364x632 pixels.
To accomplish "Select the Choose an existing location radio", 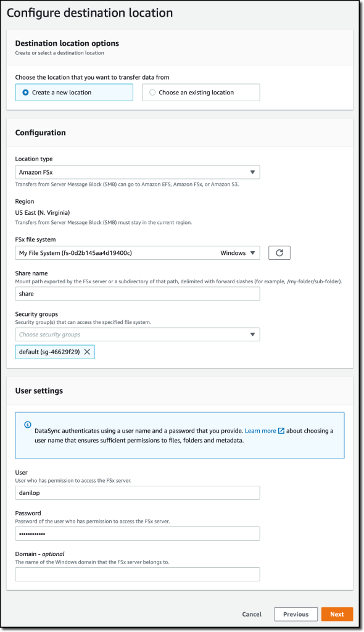I will coord(152,93).
